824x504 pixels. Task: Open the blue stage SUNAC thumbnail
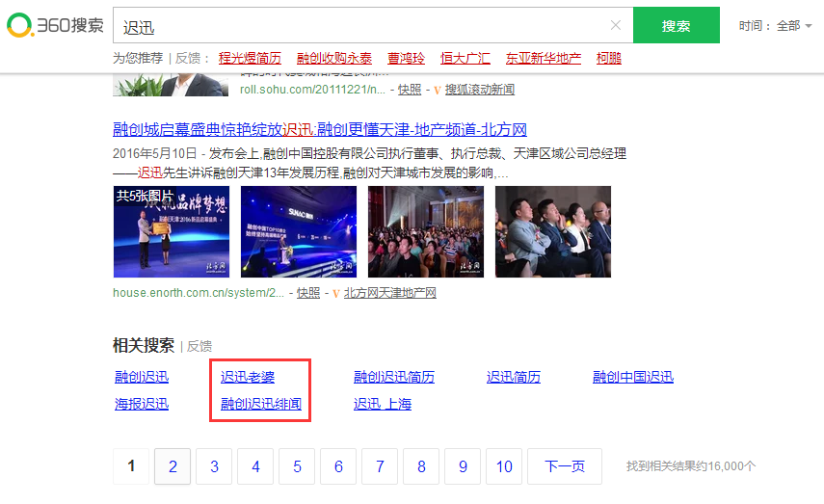[299, 231]
